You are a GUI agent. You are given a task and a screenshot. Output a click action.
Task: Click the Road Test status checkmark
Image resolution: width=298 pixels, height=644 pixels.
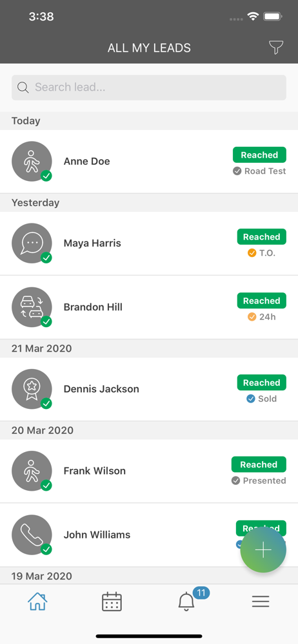point(237,171)
